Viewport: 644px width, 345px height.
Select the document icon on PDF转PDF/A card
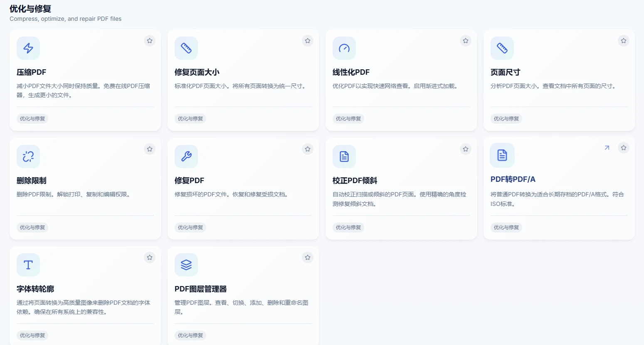[x=502, y=155]
